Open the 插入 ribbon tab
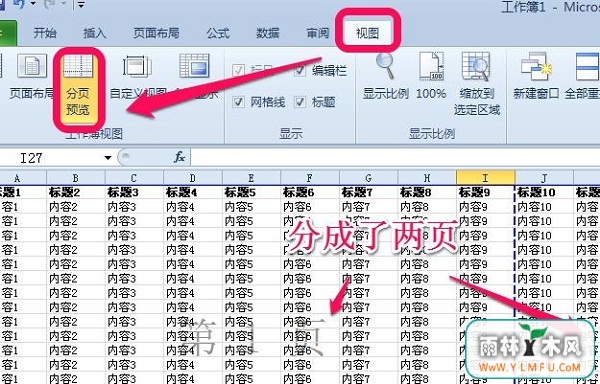Viewport: 600px width, 384px height. [95, 33]
